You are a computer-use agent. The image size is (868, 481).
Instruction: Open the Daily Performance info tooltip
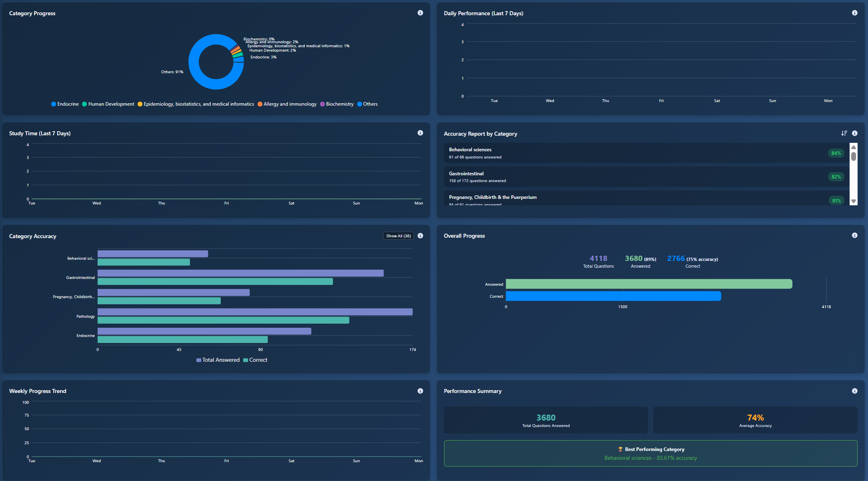click(854, 12)
